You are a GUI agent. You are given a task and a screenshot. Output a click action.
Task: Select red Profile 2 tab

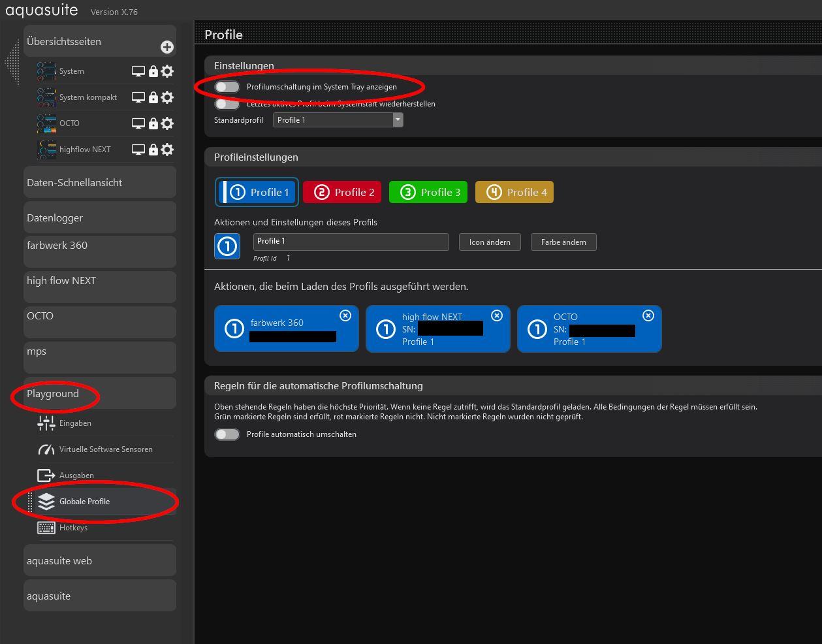pyautogui.click(x=342, y=192)
